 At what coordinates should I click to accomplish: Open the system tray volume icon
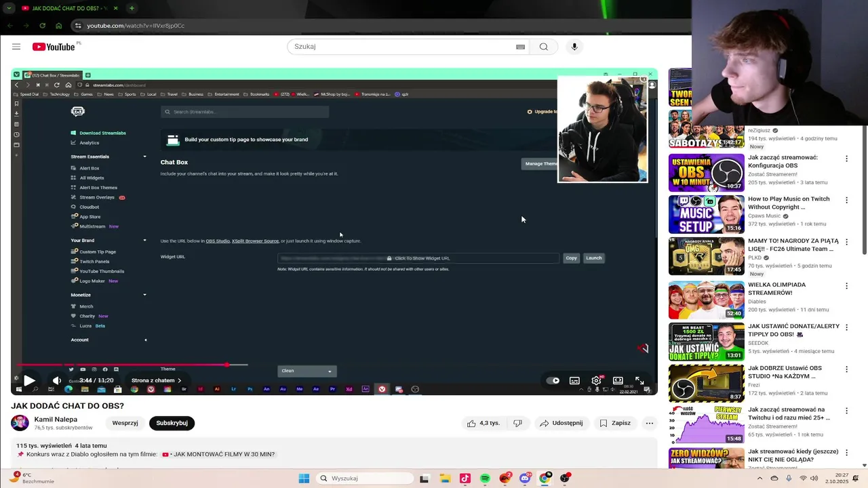[x=814, y=479]
